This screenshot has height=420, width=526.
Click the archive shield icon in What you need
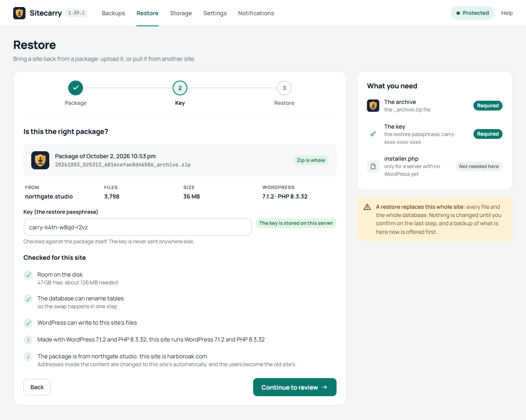pyautogui.click(x=373, y=106)
